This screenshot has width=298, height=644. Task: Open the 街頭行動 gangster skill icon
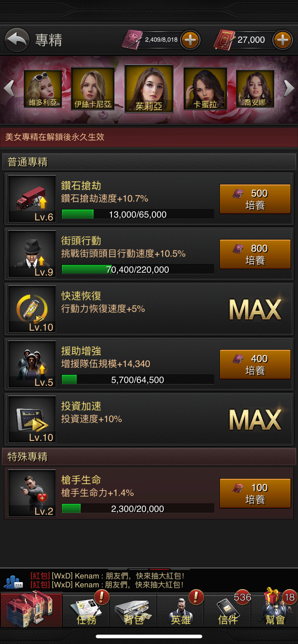point(32,254)
